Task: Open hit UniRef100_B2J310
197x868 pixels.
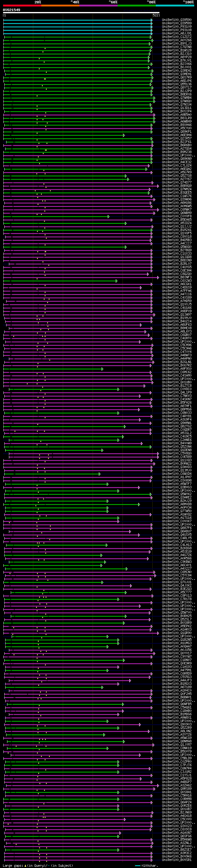Action: pos(177,54)
